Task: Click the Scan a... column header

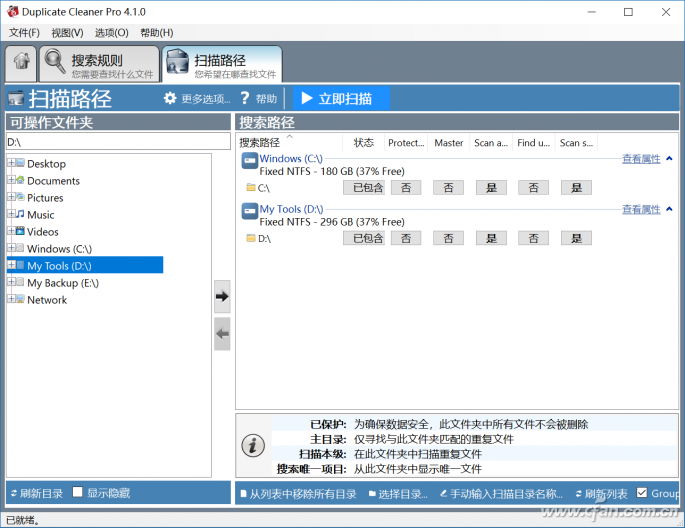Action: (x=491, y=142)
